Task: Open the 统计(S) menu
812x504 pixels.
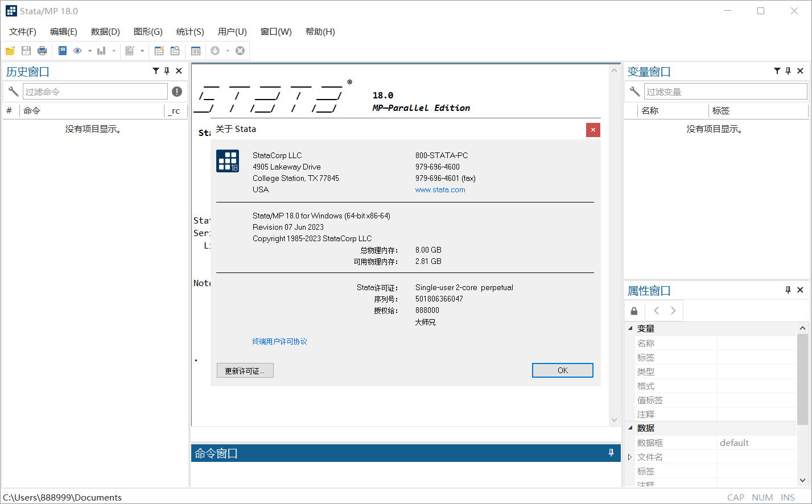Action: coord(190,32)
